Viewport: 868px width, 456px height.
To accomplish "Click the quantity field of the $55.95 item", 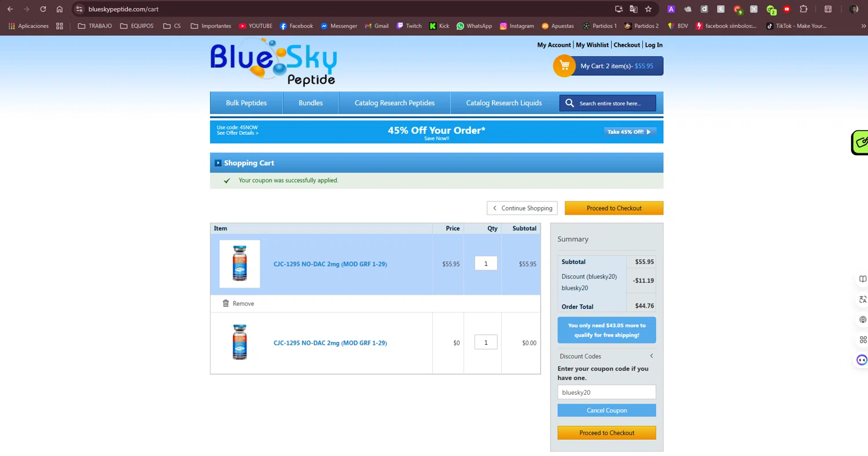I will 486,264.
